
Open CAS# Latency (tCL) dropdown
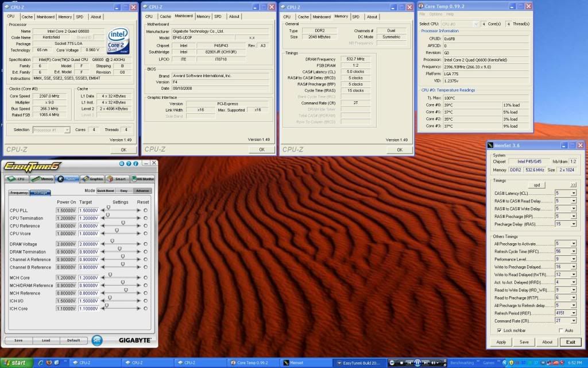(574, 193)
